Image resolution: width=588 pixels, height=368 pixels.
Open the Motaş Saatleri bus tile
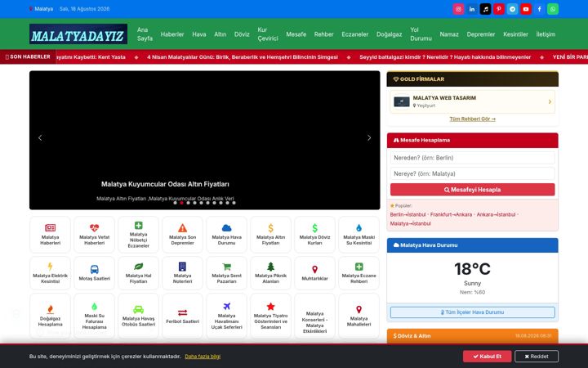point(94,273)
